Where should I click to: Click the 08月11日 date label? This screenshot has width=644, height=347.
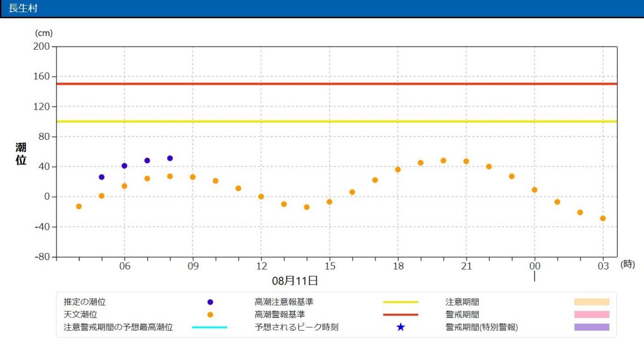click(x=295, y=281)
